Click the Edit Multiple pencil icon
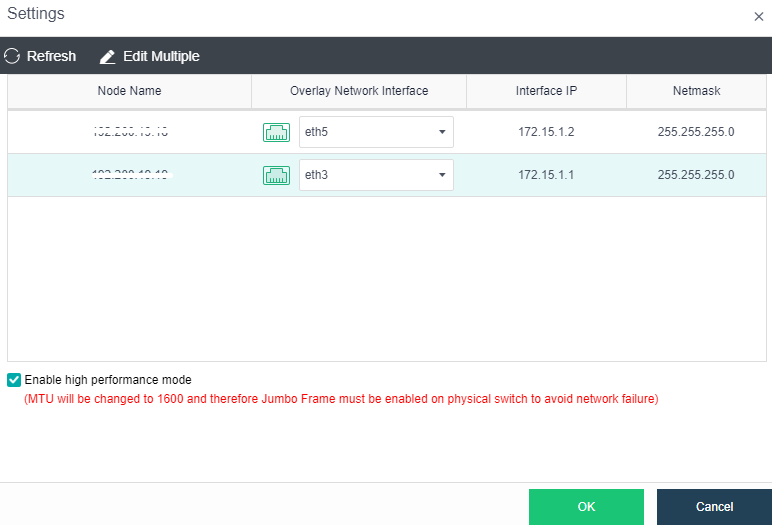This screenshot has width=772, height=525. click(108, 56)
